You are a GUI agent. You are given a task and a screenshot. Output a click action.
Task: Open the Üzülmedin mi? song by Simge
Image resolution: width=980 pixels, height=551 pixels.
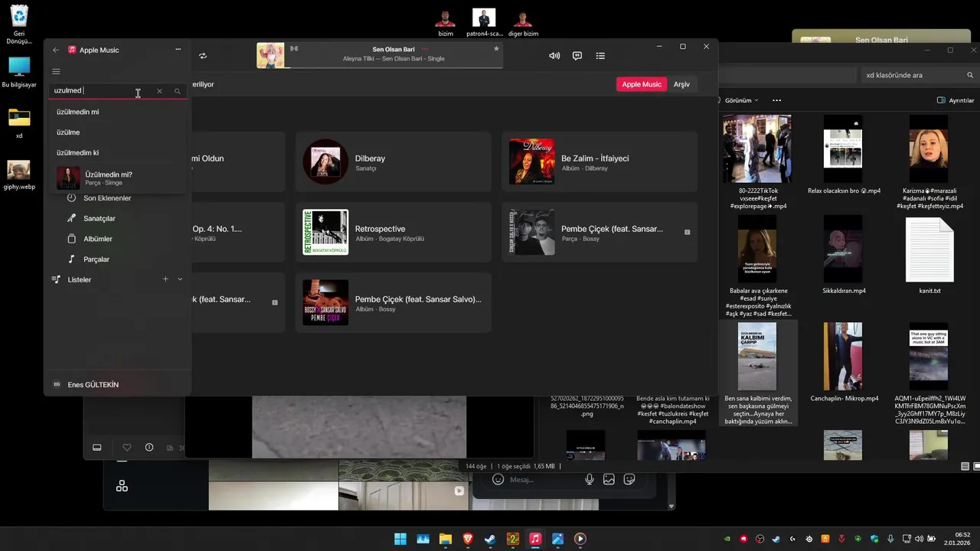tap(118, 178)
